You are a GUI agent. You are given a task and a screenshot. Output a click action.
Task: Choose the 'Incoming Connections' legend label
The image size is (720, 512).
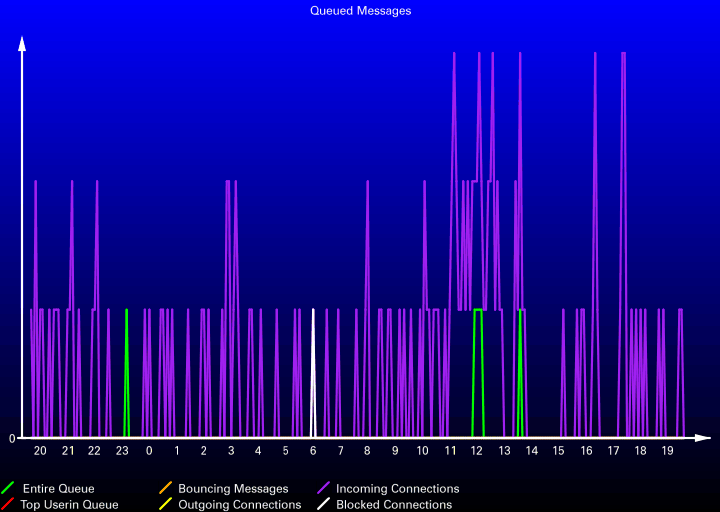(397, 489)
